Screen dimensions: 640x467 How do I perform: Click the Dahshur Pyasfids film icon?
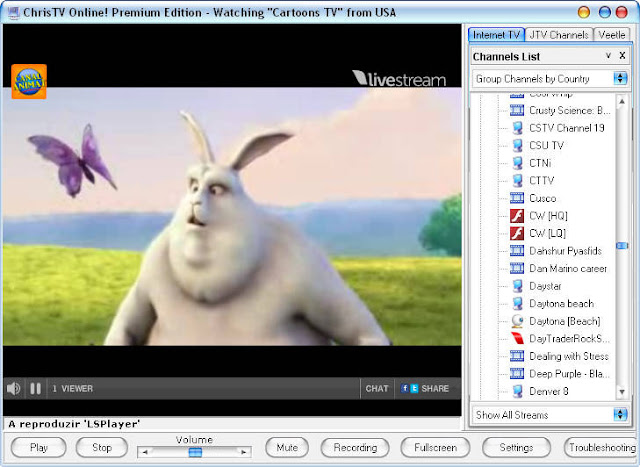tap(517, 251)
